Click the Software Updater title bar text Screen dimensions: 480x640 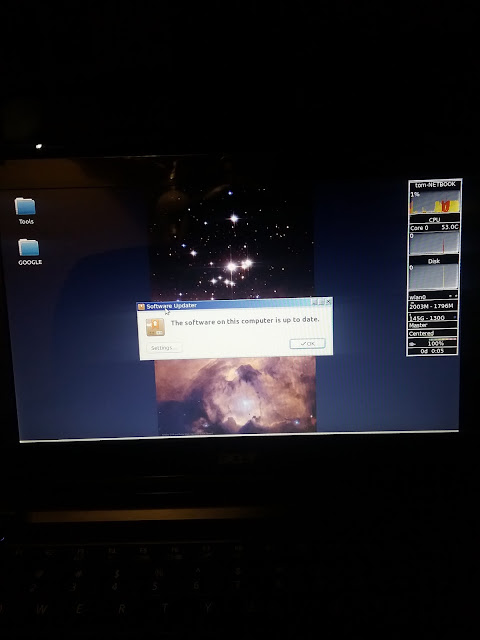pos(171,306)
